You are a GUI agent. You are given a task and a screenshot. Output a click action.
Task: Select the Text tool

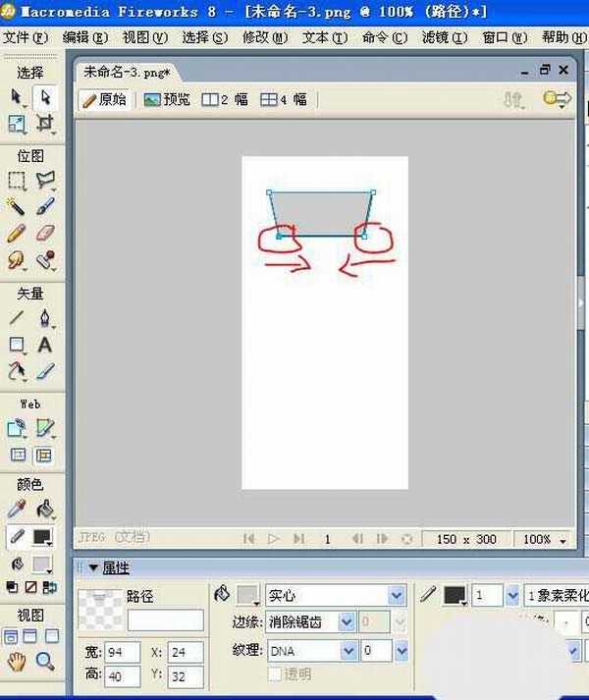pyautogui.click(x=45, y=345)
